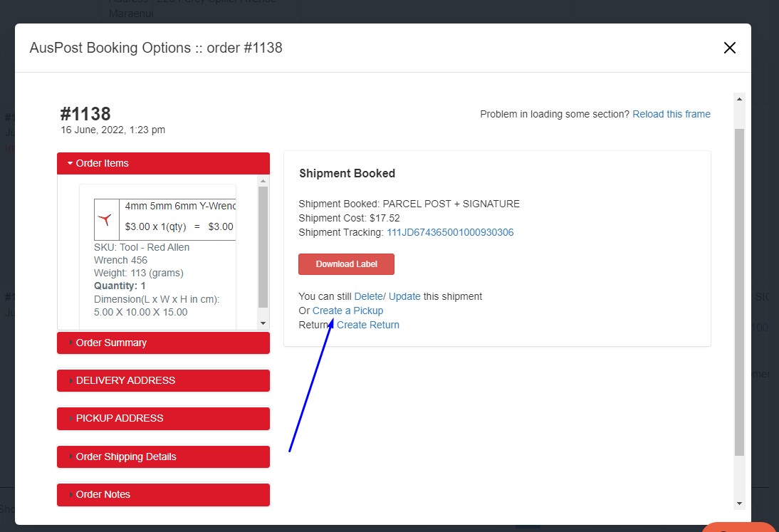
Task: Click the order items scroll up arrow
Action: 263,181
